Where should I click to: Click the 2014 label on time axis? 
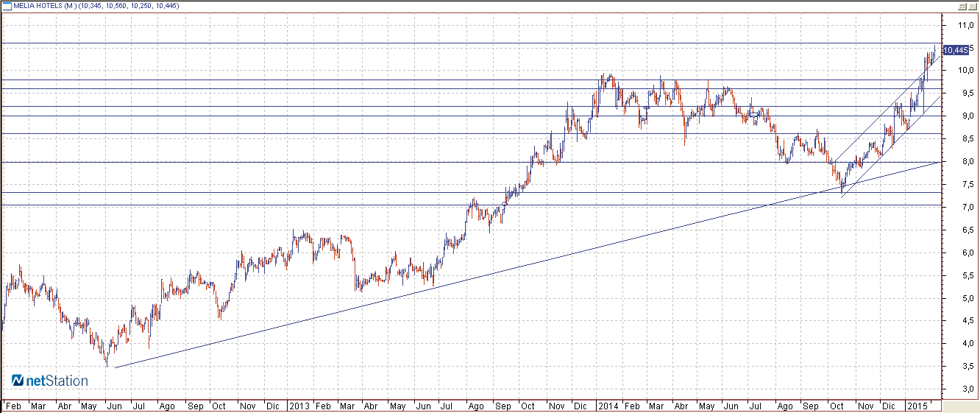[x=608, y=406]
